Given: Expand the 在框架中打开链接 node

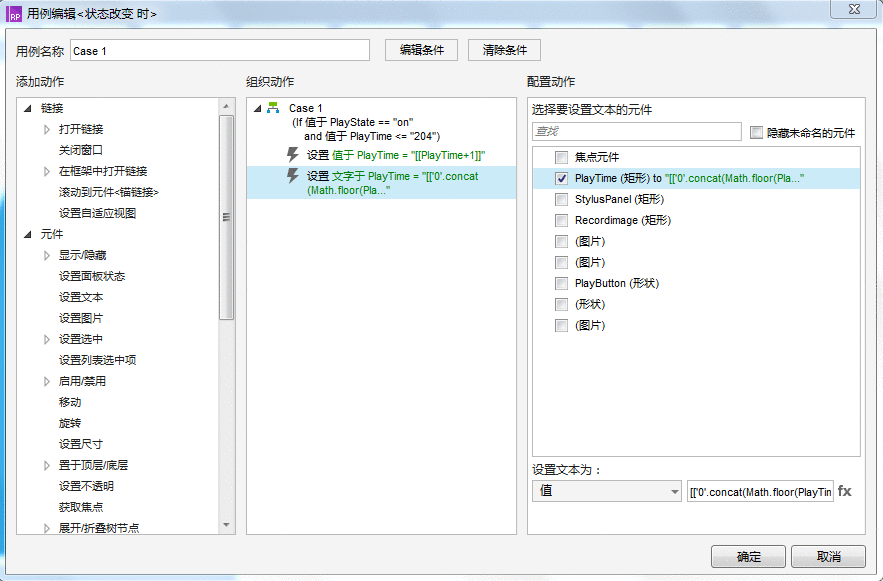Looking at the screenshot, I should [x=47, y=171].
